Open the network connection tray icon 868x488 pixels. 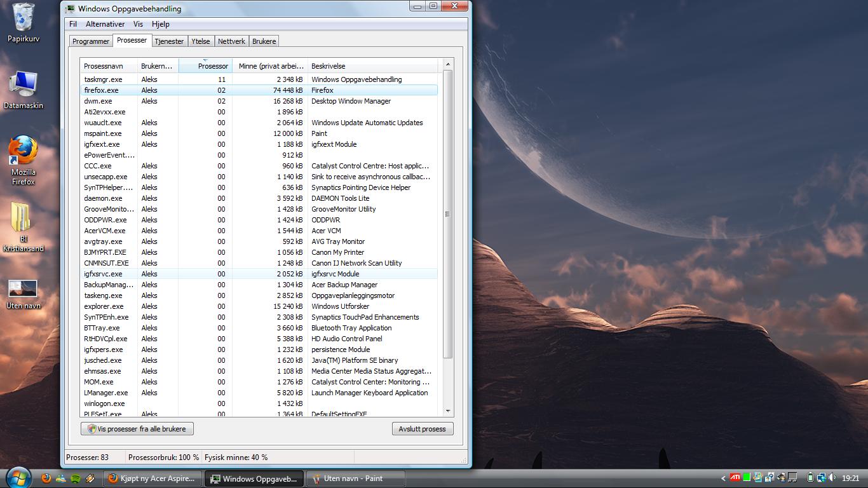pos(822,478)
